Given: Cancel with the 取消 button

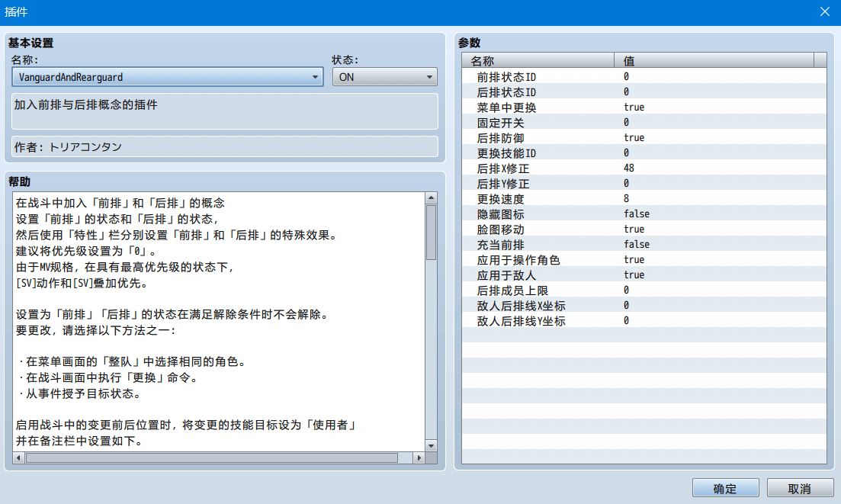Looking at the screenshot, I should tap(800, 489).
